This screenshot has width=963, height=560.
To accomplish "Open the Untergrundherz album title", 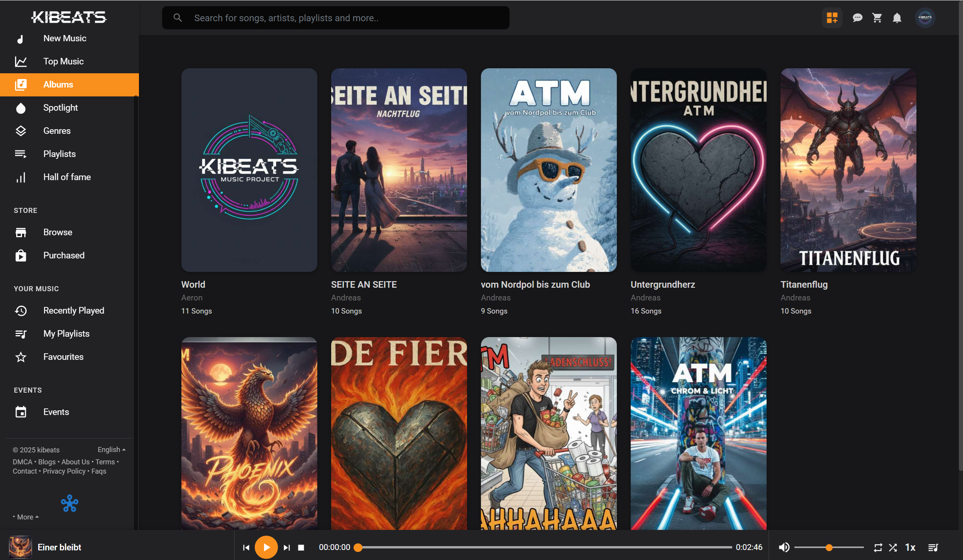I will point(663,285).
